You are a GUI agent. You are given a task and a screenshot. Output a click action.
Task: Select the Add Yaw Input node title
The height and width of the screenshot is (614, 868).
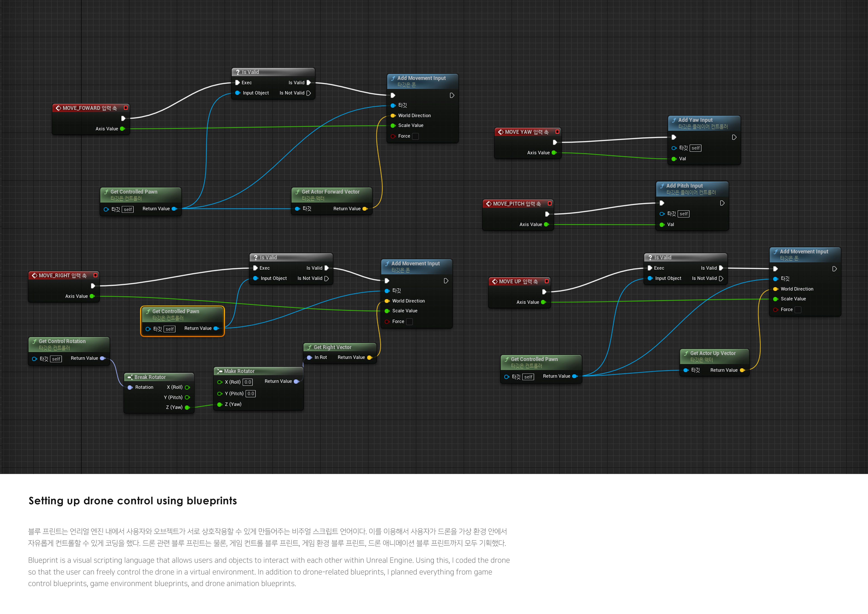tap(695, 120)
